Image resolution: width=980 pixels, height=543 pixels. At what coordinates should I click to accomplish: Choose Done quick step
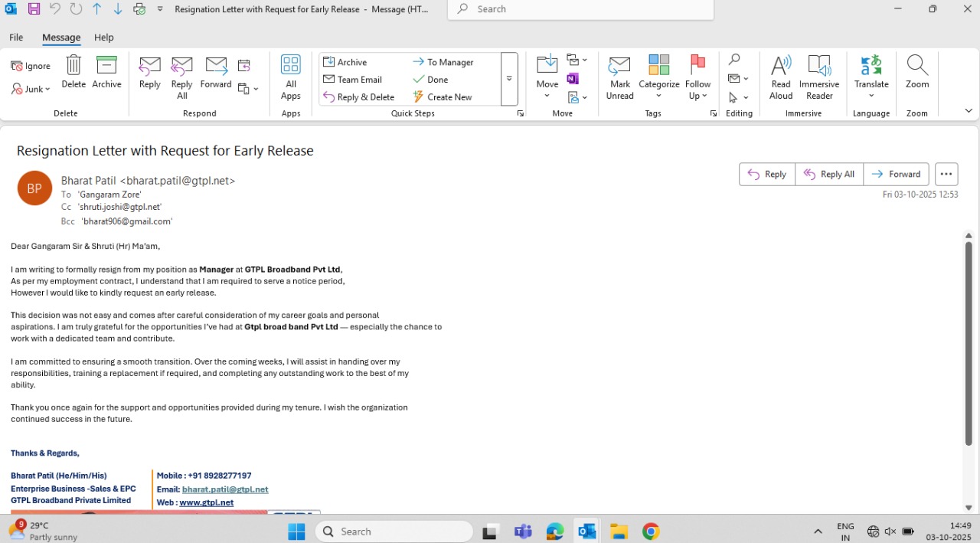coord(430,80)
